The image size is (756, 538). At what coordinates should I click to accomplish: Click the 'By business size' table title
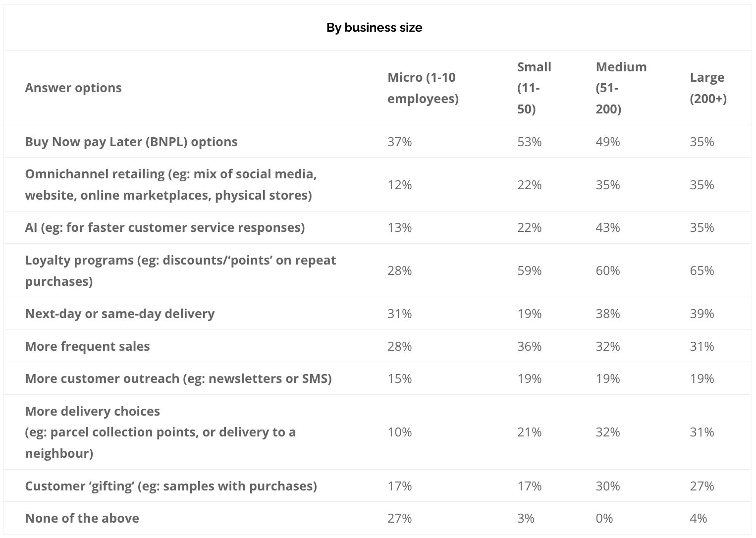click(374, 27)
